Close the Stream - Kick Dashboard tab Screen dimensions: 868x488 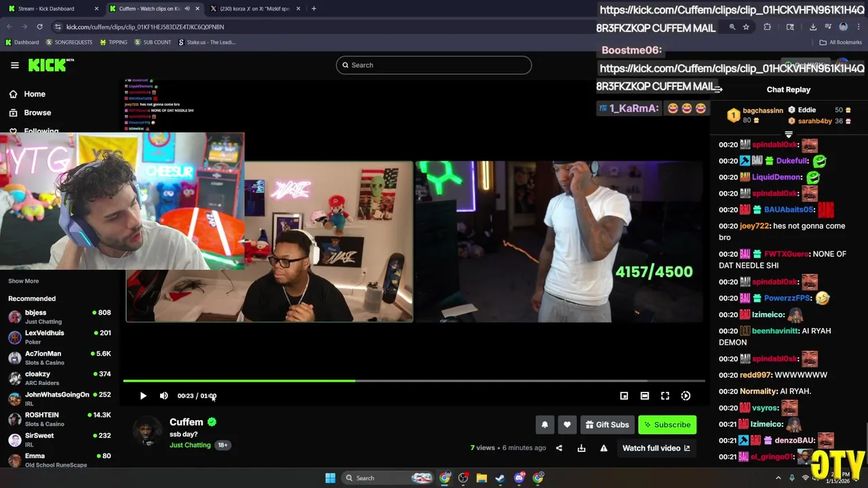click(x=96, y=9)
